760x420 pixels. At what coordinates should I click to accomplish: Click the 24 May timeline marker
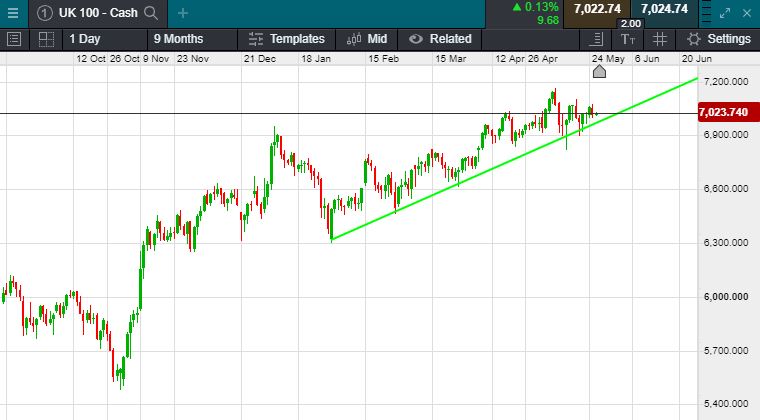(599, 70)
